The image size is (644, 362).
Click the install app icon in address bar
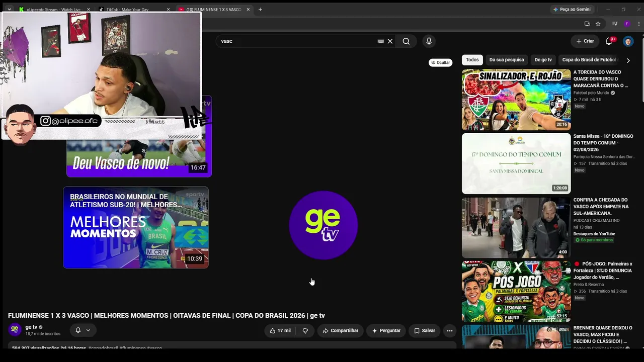point(587,24)
